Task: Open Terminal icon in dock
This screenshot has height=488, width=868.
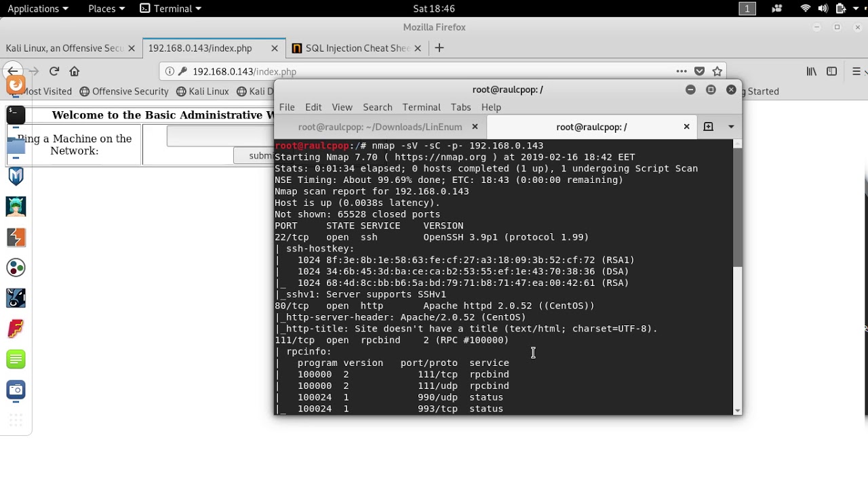Action: click(16, 115)
